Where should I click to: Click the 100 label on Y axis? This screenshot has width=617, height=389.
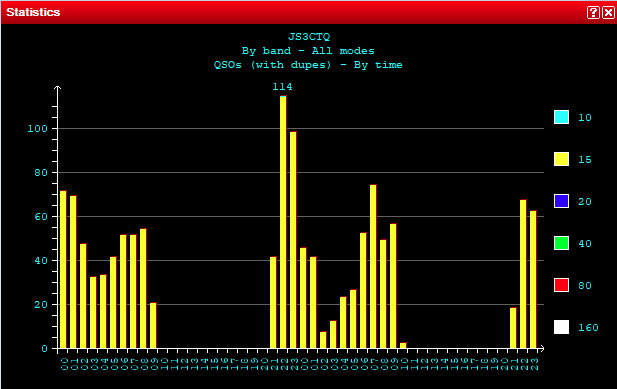[x=37, y=129]
